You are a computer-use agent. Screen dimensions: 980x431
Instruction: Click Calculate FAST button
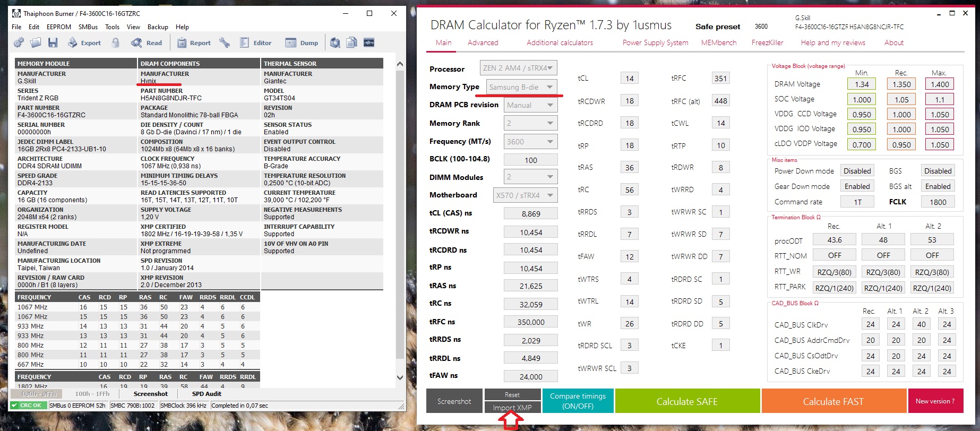[833, 401]
